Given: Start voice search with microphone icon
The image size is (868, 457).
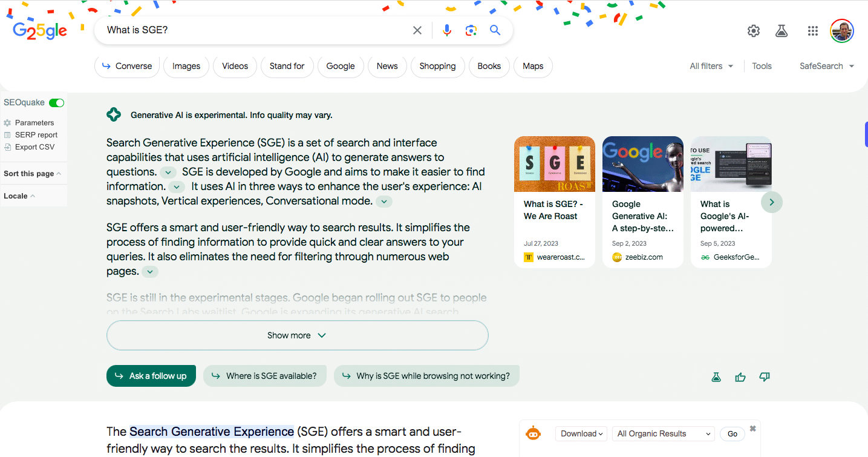Looking at the screenshot, I should (x=447, y=30).
